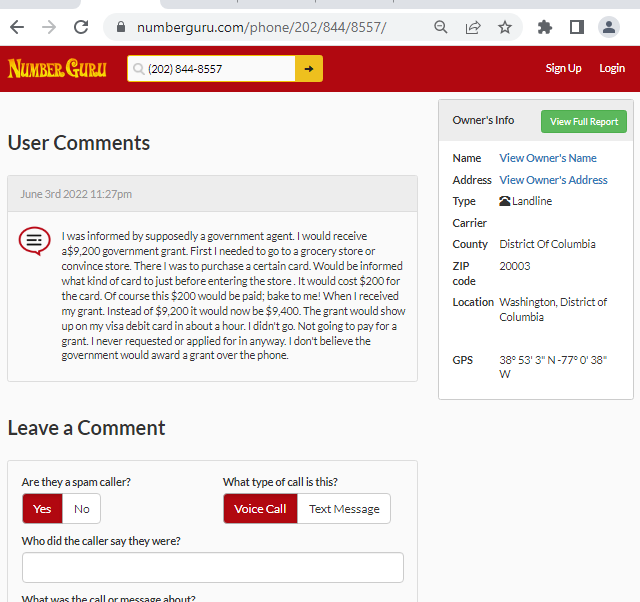Open the Sign Up page
This screenshot has height=602, width=640.
[563, 68]
